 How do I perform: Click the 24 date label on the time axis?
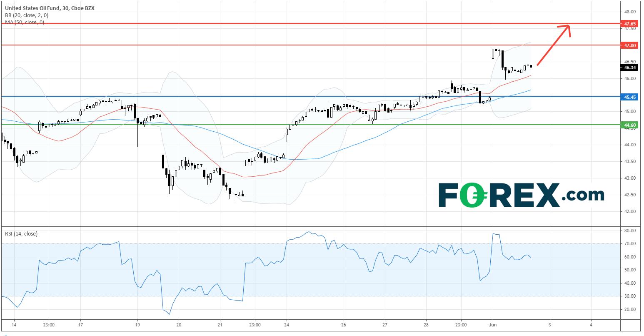(x=287, y=324)
